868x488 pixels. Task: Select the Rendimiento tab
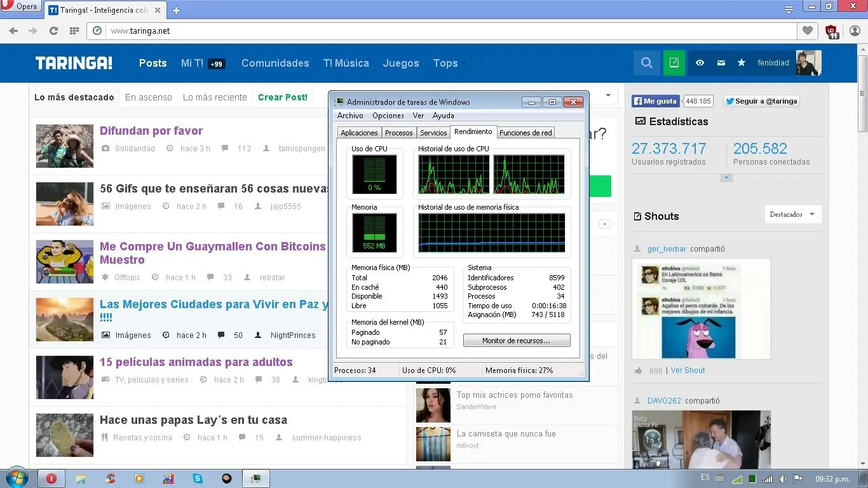click(x=473, y=132)
